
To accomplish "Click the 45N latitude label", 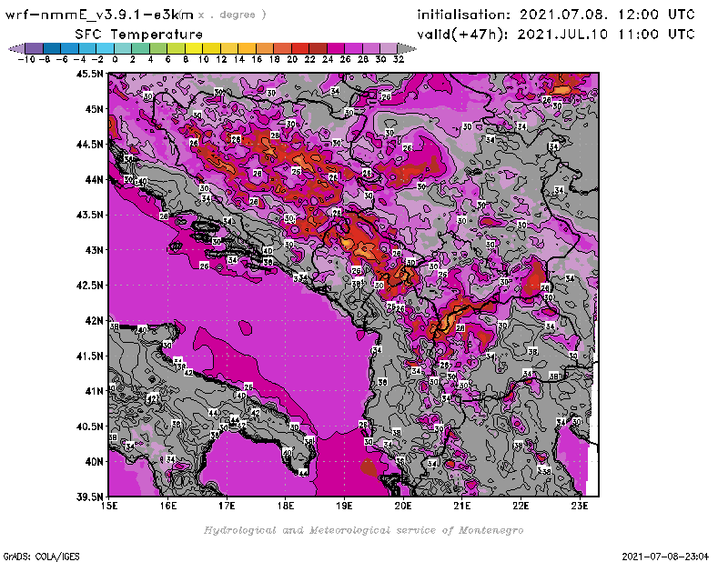I will click(94, 108).
